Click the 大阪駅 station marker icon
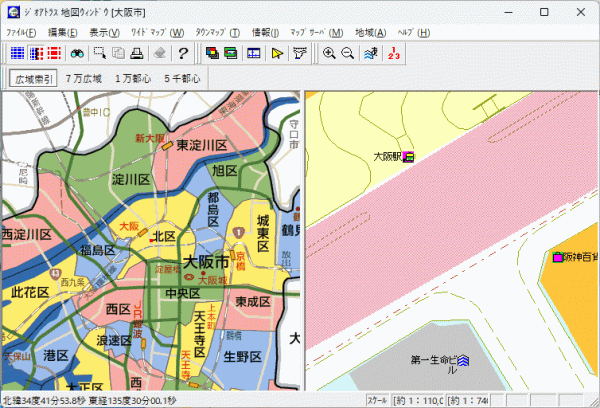This screenshot has height=408, width=600. point(408,157)
